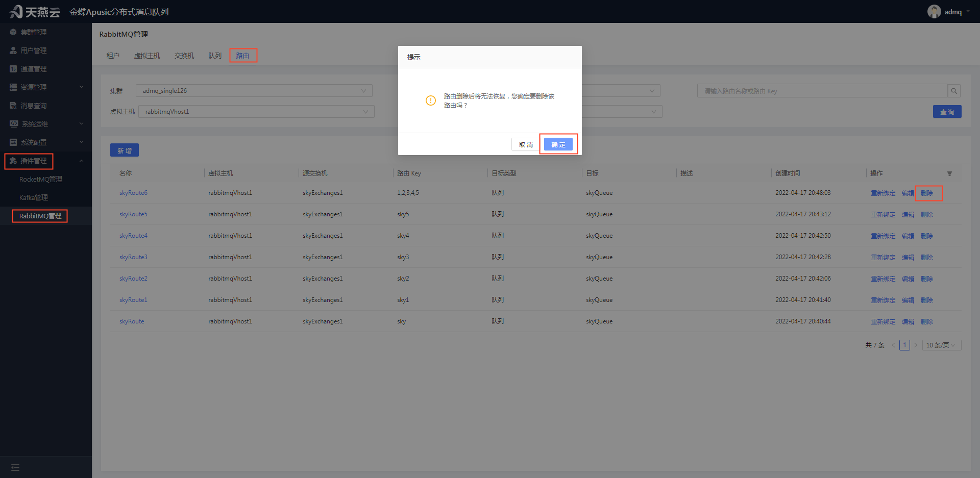
Task: Click 重新绑定 for skyRoute4
Action: click(883, 236)
